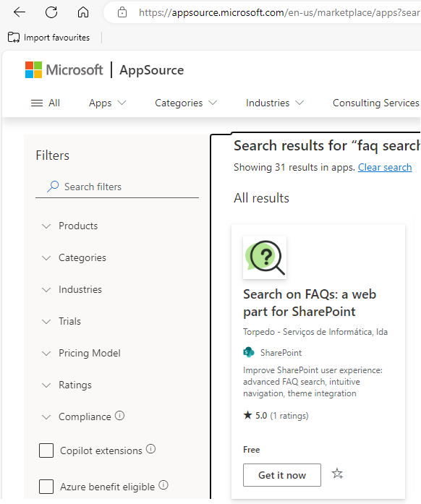The image size is (421, 504).
Task: Click the SharePoint product icon
Action: pos(249,353)
